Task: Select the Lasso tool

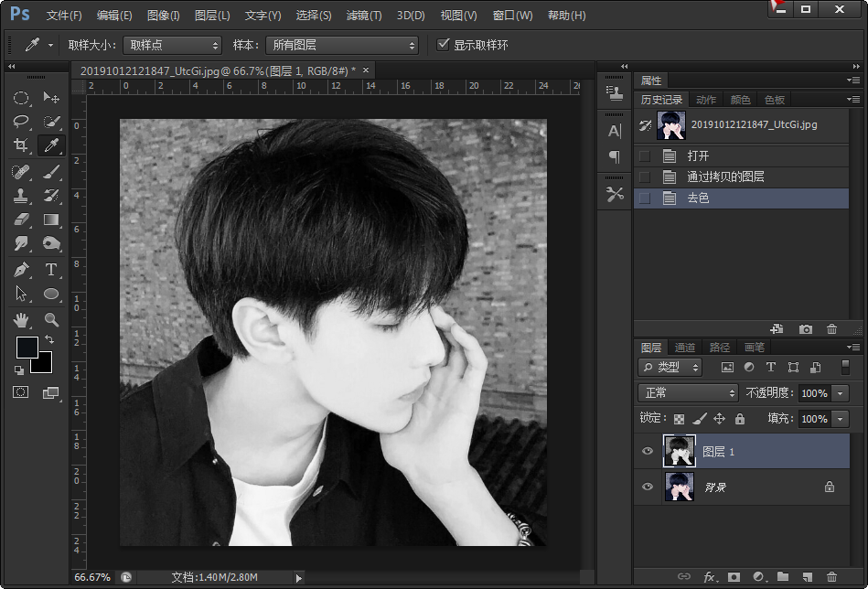Action: [x=21, y=121]
